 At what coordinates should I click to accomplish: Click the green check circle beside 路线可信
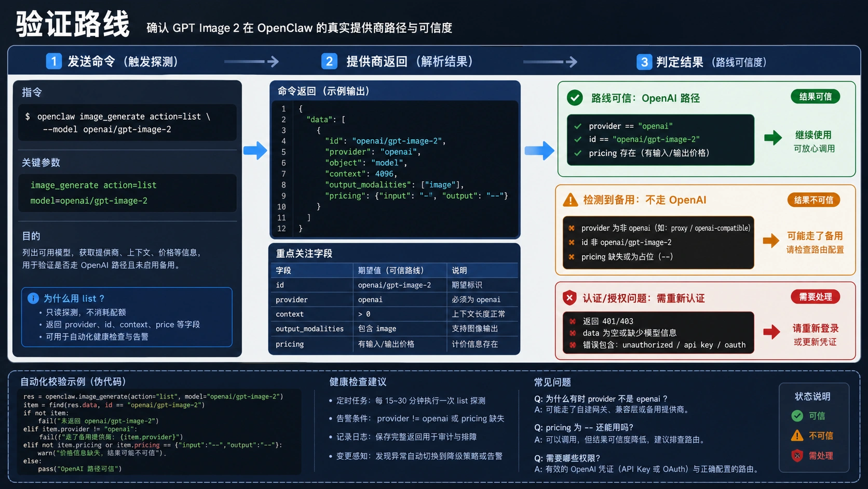click(575, 98)
